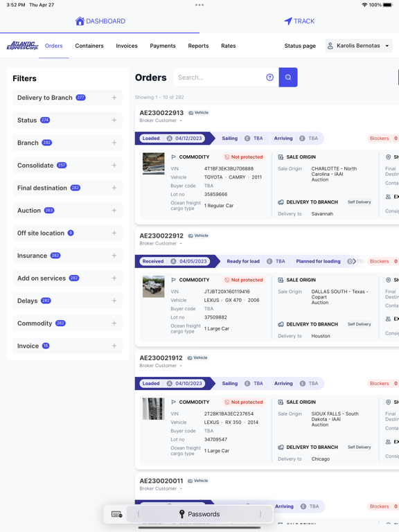Click Sale Origin icon on AE230022913
Viewport: 399px width, 532px height.
point(281,157)
